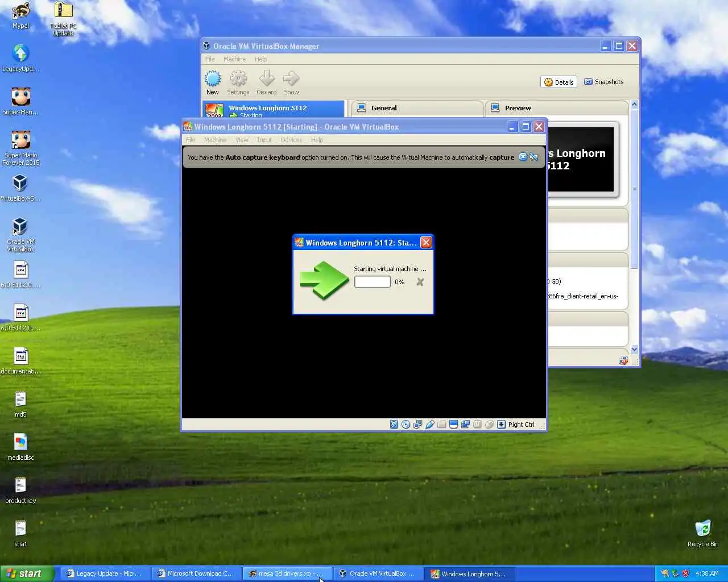Open View menu in Longhorn VM window

(x=242, y=140)
